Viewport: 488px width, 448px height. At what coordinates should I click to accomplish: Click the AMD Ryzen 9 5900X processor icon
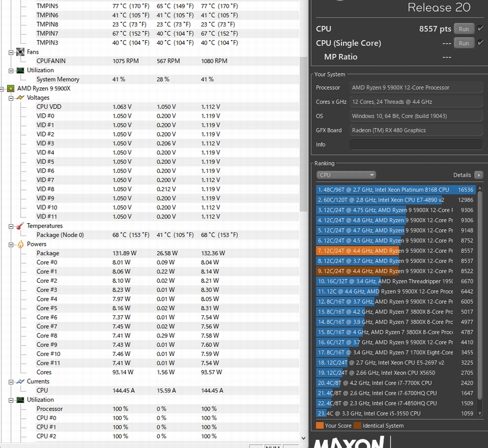pos(11,89)
